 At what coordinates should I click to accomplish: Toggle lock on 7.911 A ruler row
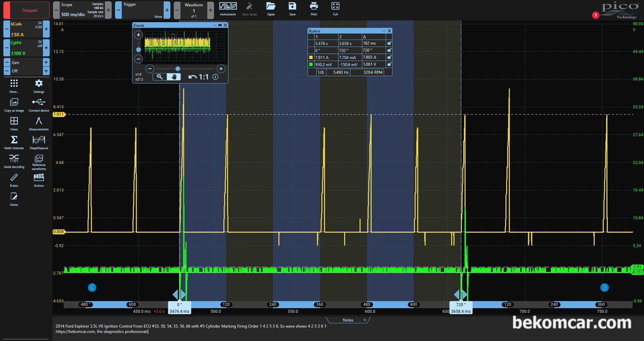389,58
